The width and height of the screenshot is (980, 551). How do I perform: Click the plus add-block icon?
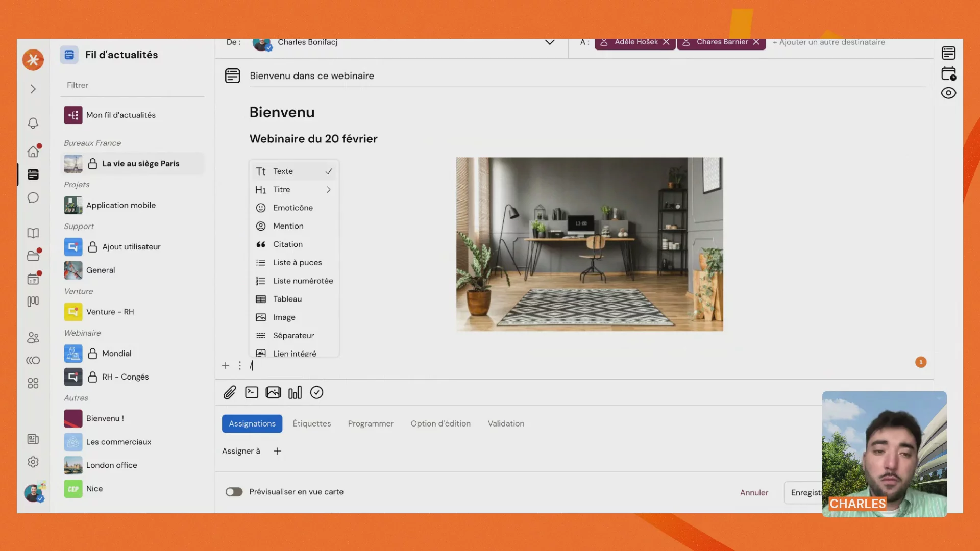(226, 366)
